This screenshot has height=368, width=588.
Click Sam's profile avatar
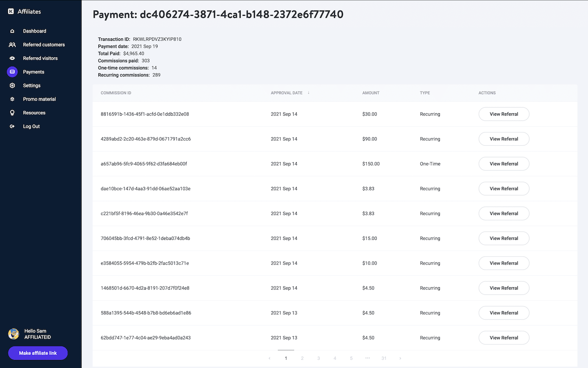13,334
